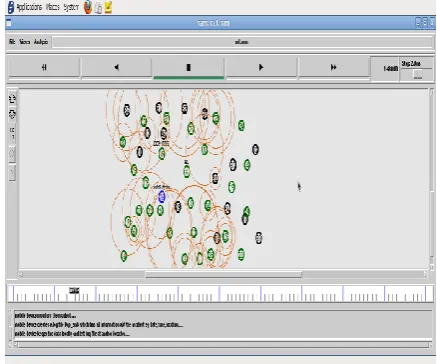
Task: Click the horizontal scrollbar thumb under canvas
Action: click(x=223, y=274)
